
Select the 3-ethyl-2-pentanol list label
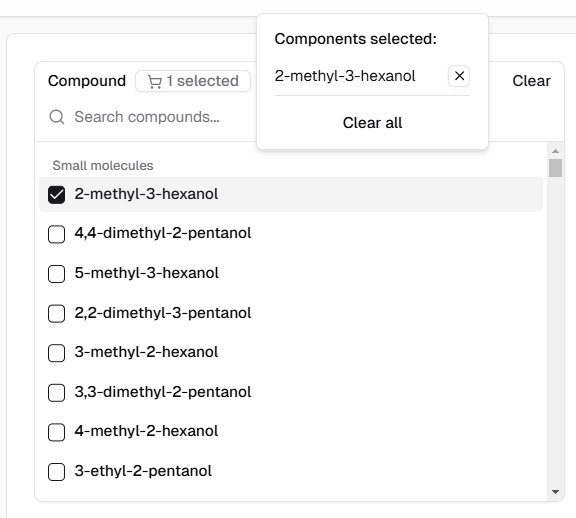(x=143, y=471)
